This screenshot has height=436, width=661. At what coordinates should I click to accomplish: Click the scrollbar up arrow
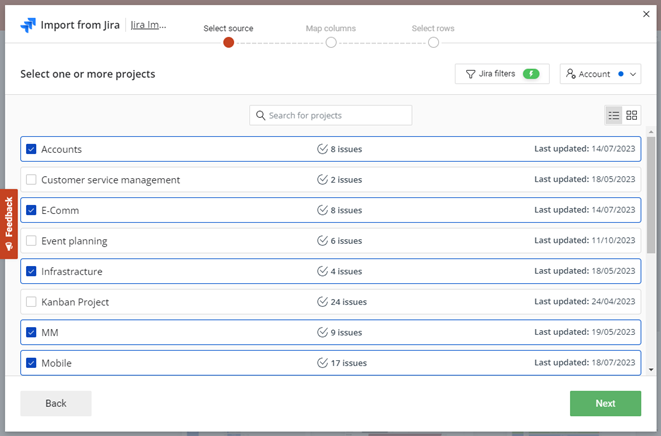(x=651, y=132)
